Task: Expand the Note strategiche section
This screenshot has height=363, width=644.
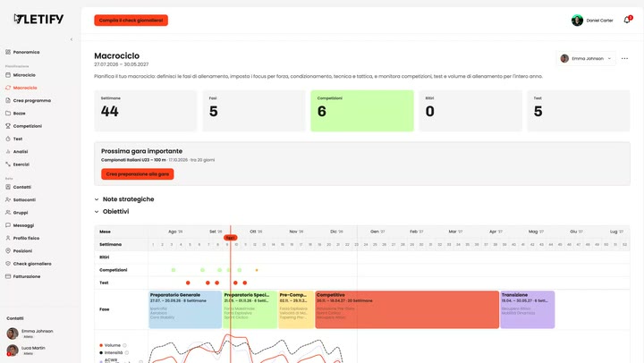Action: coord(124,199)
